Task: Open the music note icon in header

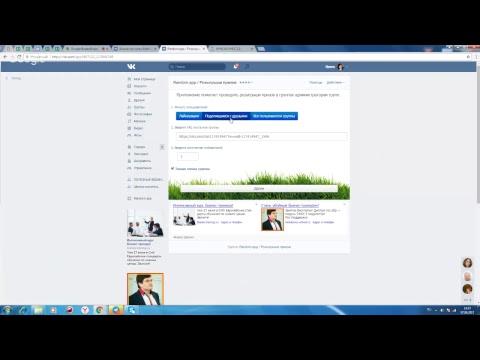Action: 247,67
